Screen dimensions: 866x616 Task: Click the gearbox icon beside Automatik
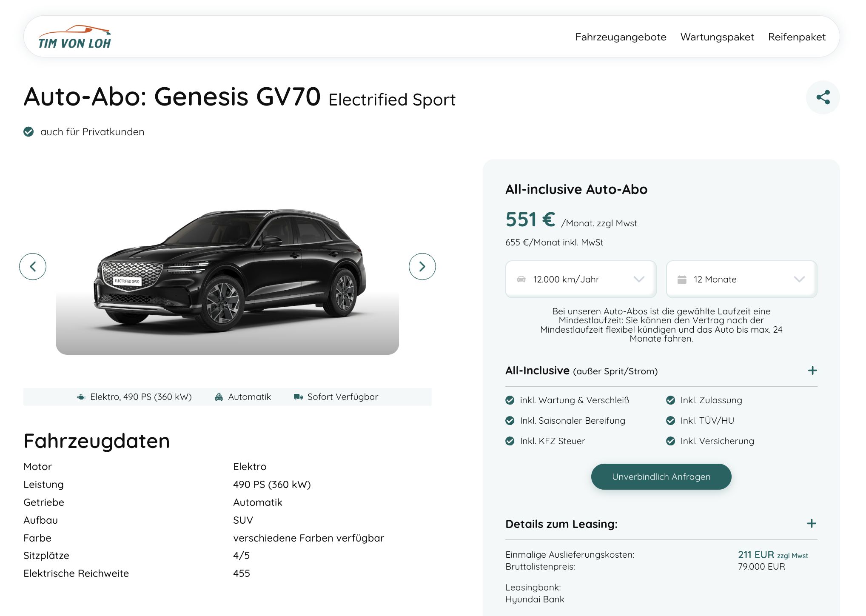[x=219, y=397]
